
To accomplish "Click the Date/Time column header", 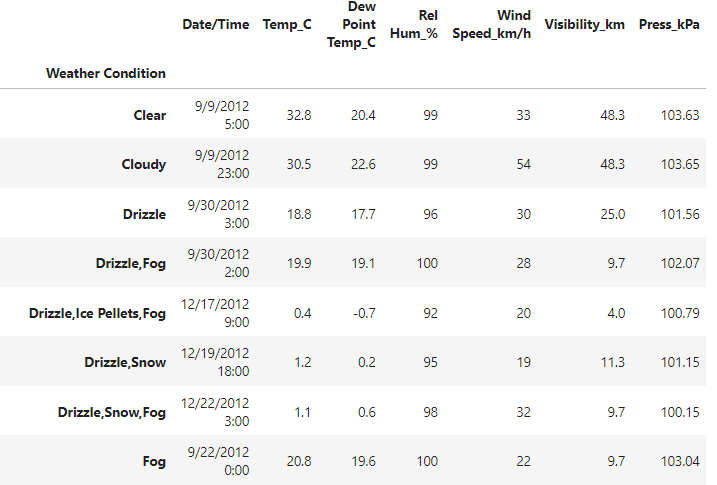I will pyautogui.click(x=215, y=24).
